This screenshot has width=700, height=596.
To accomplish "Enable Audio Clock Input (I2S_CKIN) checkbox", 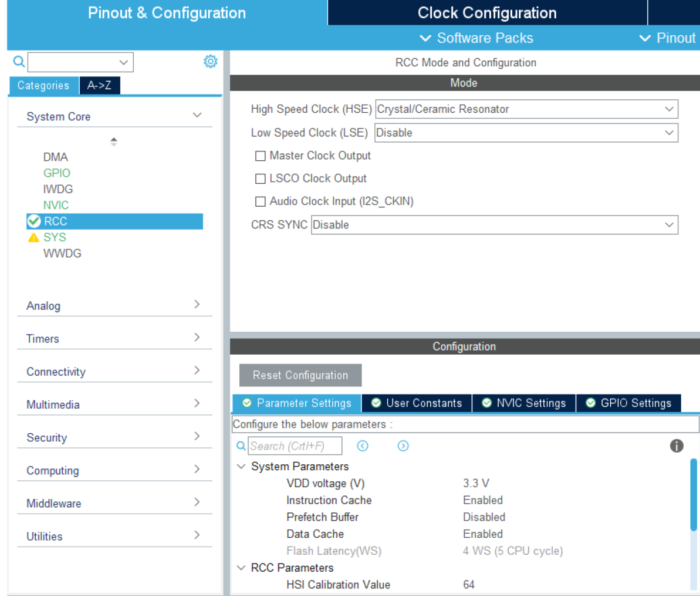I will (260, 201).
